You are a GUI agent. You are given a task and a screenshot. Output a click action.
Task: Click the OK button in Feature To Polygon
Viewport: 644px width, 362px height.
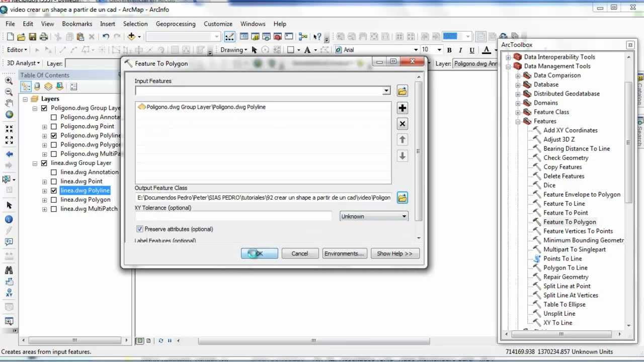[x=259, y=253]
